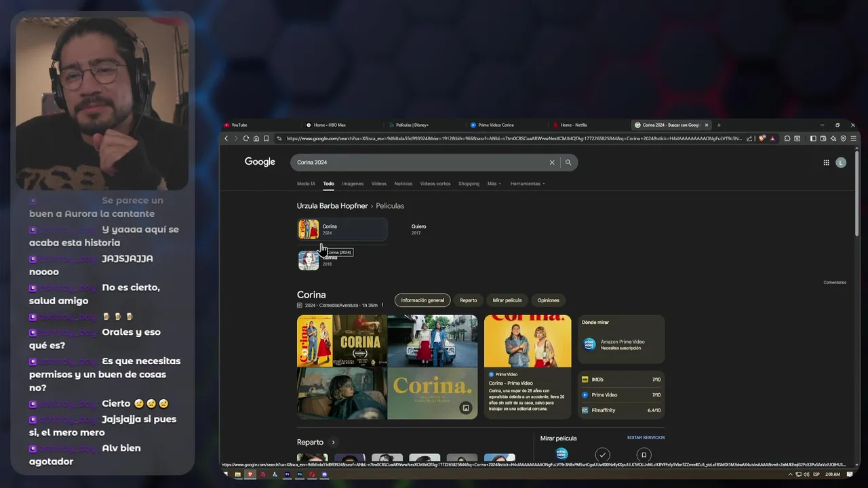Open the Google apps grid

tap(826, 163)
